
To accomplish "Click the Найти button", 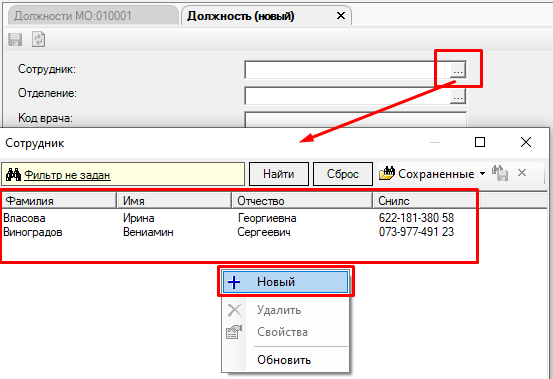I will pyautogui.click(x=279, y=174).
